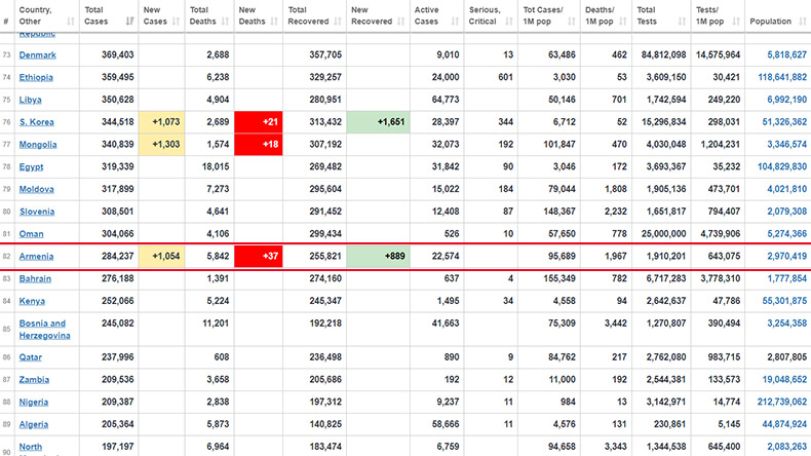
Task: Select S. Korea new recovered +1,651 cell
Action: click(x=378, y=122)
